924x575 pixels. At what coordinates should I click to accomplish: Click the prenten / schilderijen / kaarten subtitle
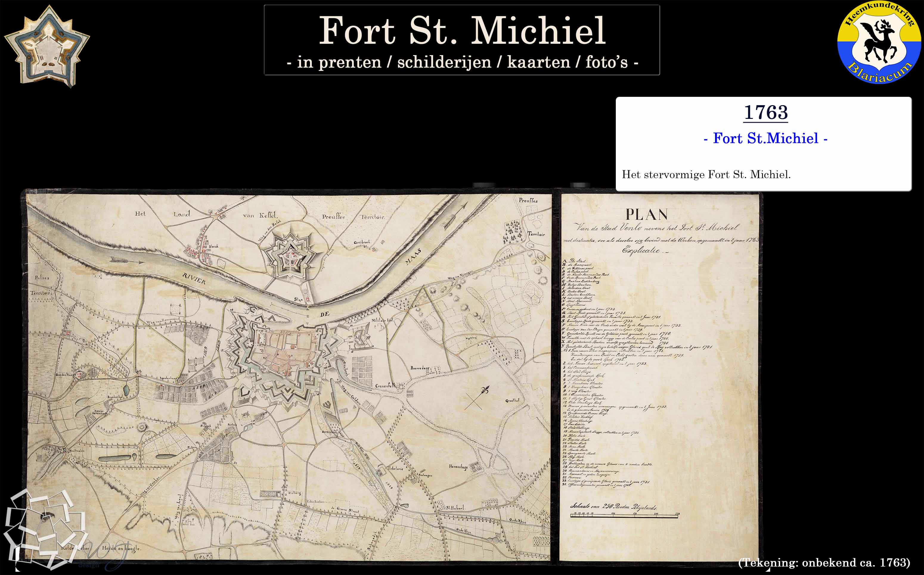[x=462, y=62]
